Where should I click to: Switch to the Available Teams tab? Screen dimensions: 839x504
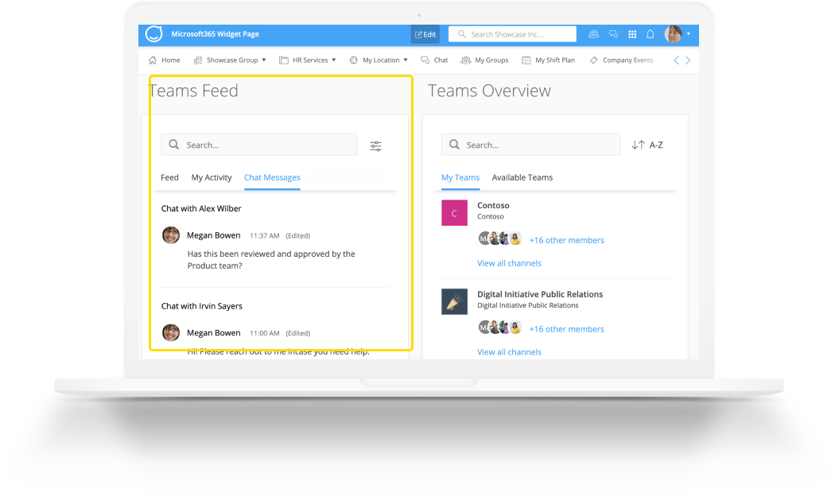pyautogui.click(x=522, y=177)
